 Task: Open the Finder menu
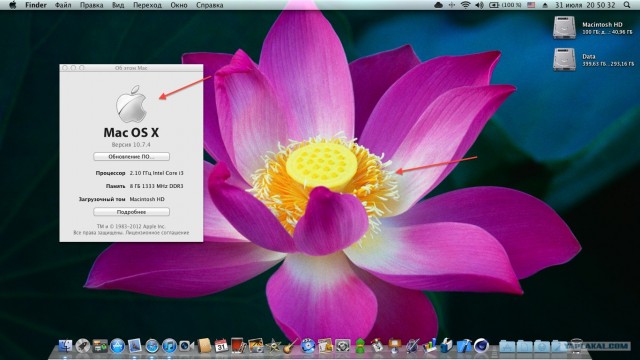36,5
